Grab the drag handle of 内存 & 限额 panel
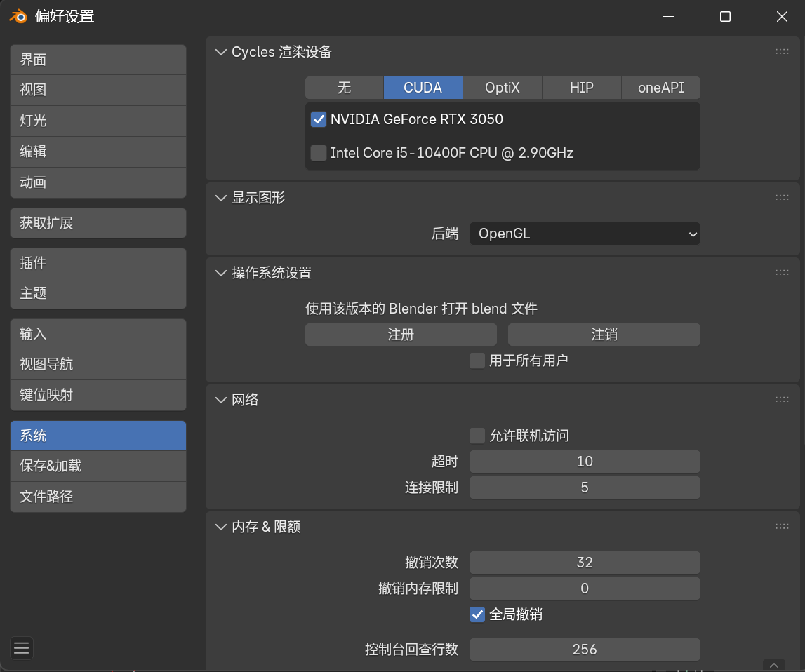This screenshot has width=805, height=672. (782, 526)
